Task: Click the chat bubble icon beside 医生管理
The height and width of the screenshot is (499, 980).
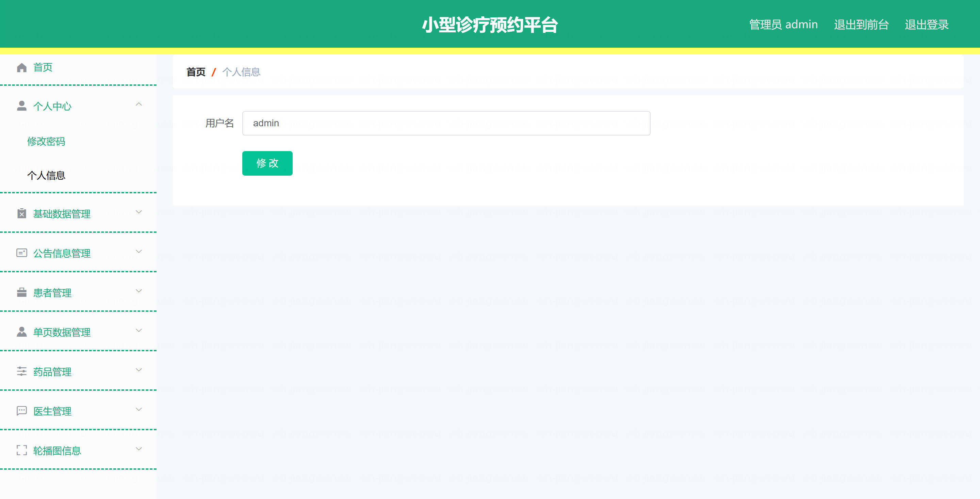Action: tap(22, 411)
